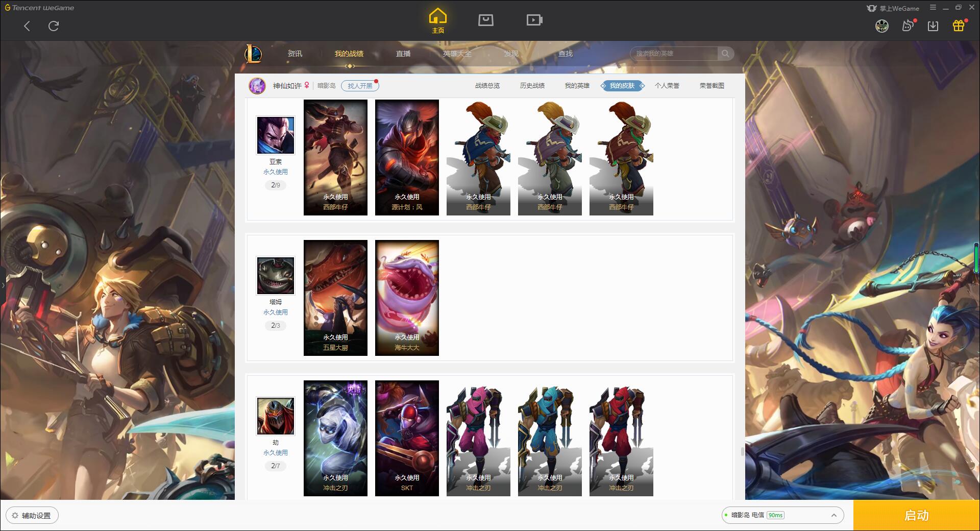980x531 pixels.
Task: Click the Tencent WeGame logo
Action: [x=39, y=8]
